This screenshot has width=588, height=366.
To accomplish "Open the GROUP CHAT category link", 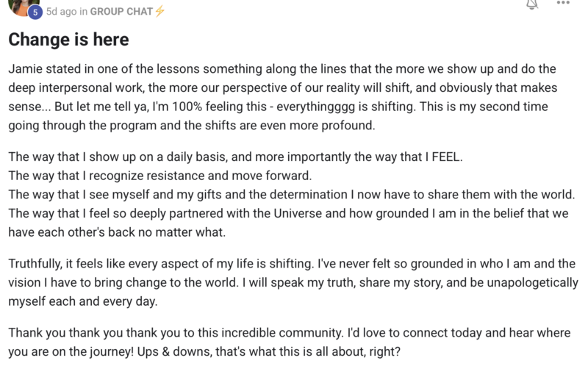I will [121, 12].
